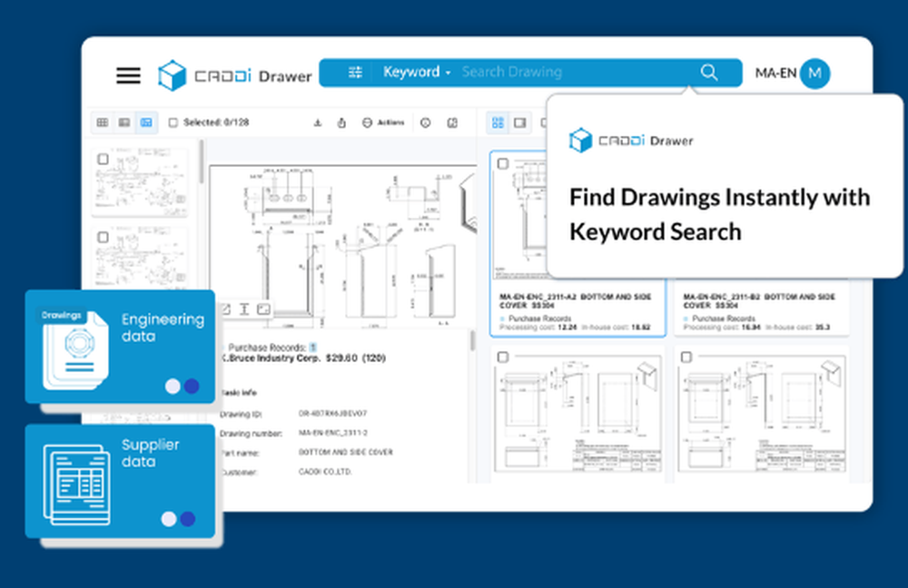
Task: Open search filter settings sliders icon
Action: 355,73
